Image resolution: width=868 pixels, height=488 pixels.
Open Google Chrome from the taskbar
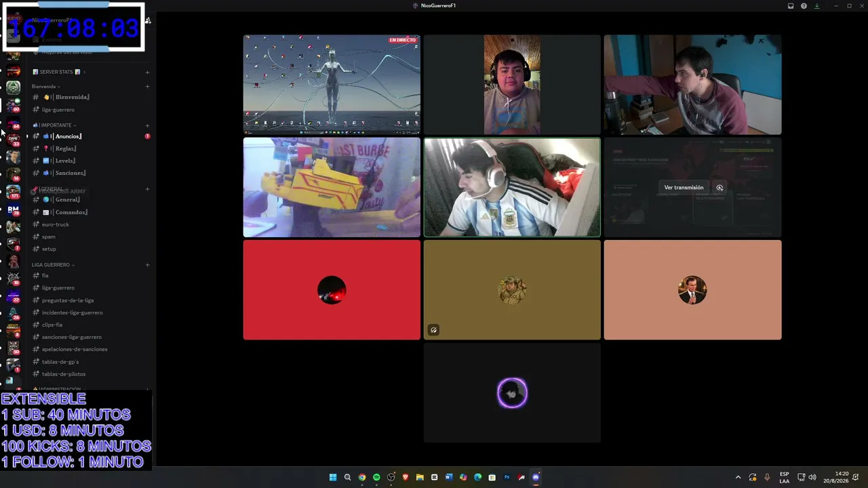tap(362, 477)
